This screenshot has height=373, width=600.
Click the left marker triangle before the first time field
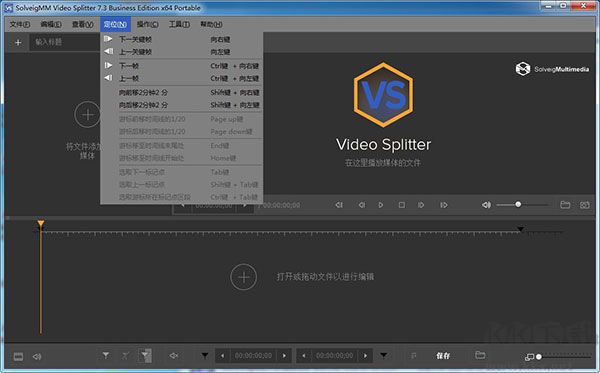pos(205,356)
